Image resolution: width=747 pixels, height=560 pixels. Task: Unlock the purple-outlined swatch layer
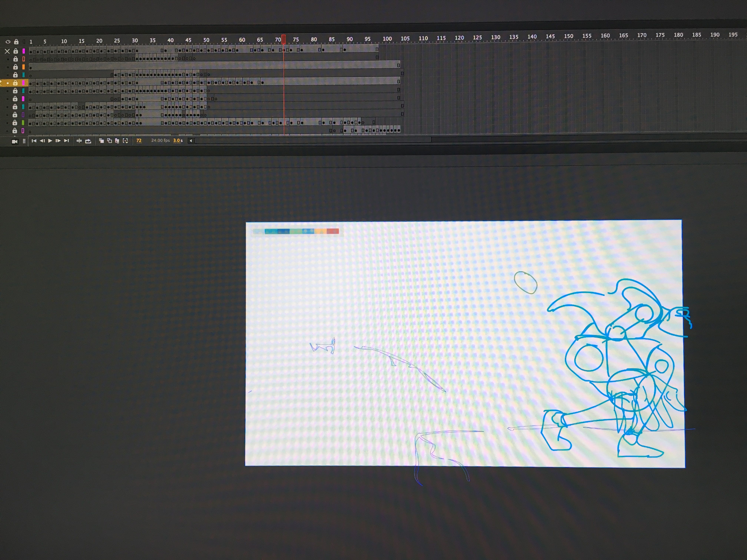pos(15,114)
